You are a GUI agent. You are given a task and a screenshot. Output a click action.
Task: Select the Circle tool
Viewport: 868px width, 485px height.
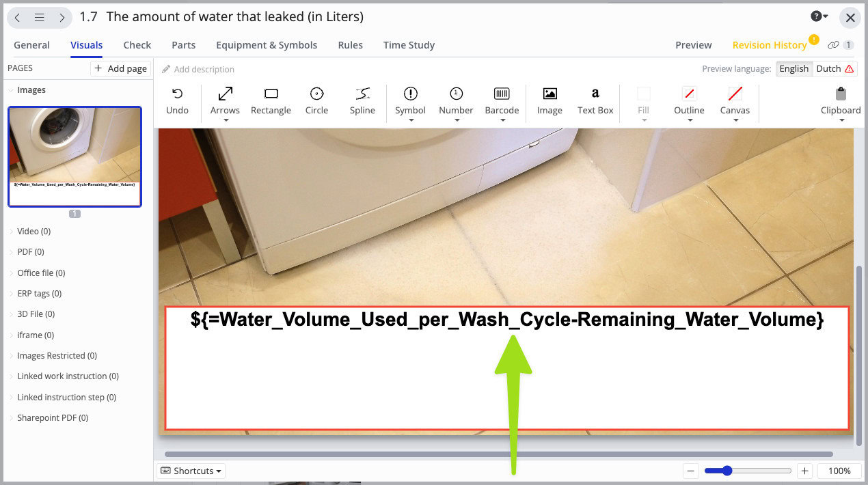tap(316, 101)
